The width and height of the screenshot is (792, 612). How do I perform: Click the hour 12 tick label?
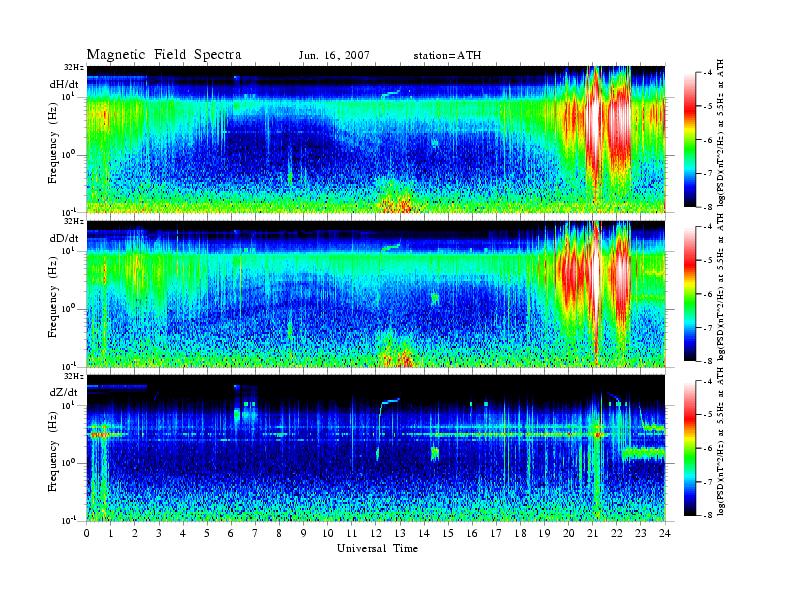[x=376, y=534]
